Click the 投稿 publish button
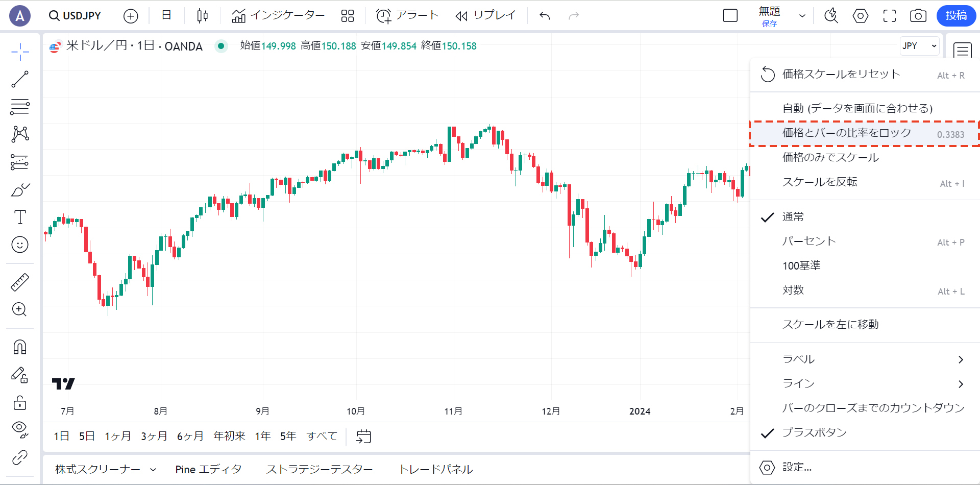Screen dimensions: 980x485 point(956,16)
